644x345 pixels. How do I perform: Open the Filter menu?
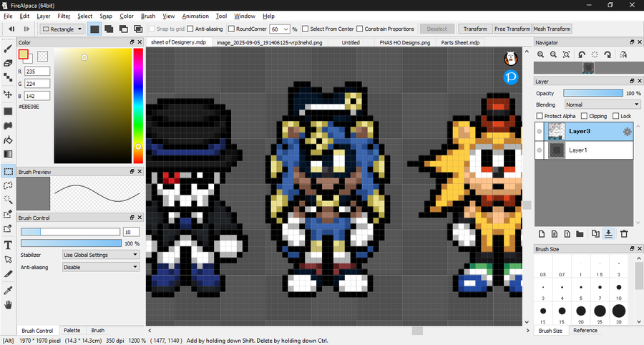point(64,16)
